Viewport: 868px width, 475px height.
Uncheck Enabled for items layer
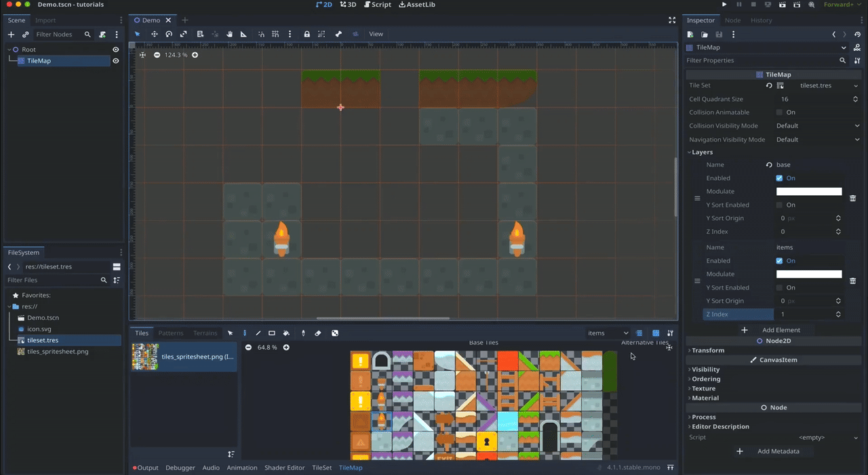click(779, 261)
